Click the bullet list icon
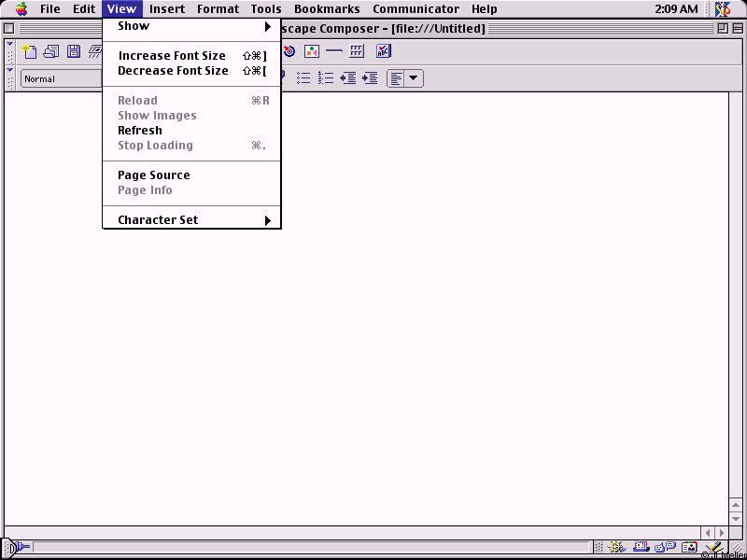Screen dimensions: 747x560 click(x=303, y=78)
